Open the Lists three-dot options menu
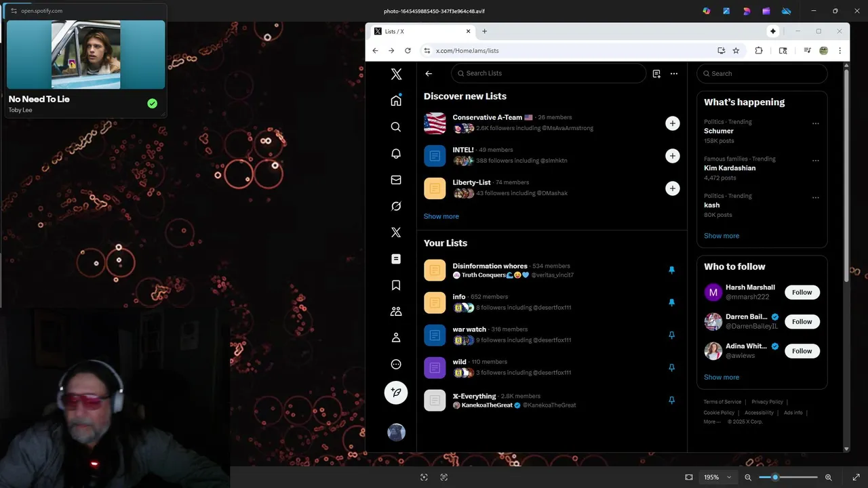 click(x=674, y=73)
